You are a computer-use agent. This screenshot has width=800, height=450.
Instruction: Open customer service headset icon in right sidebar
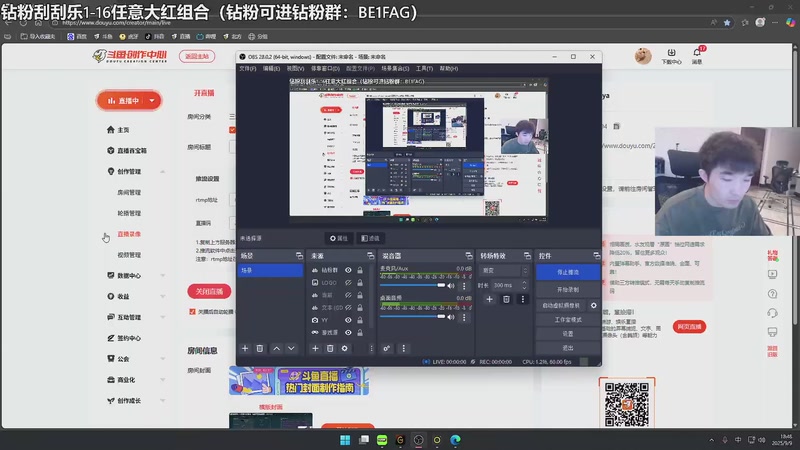[772, 313]
